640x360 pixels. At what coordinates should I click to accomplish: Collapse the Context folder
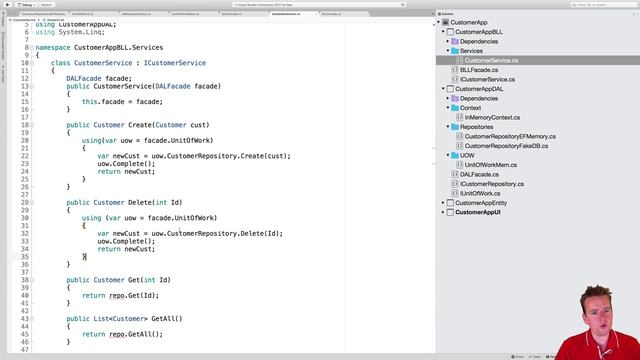pyautogui.click(x=448, y=108)
